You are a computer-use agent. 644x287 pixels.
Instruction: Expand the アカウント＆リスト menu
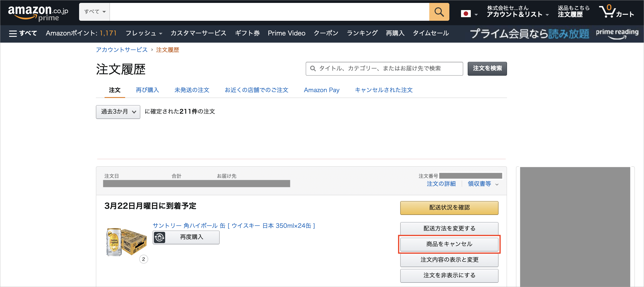click(x=518, y=11)
